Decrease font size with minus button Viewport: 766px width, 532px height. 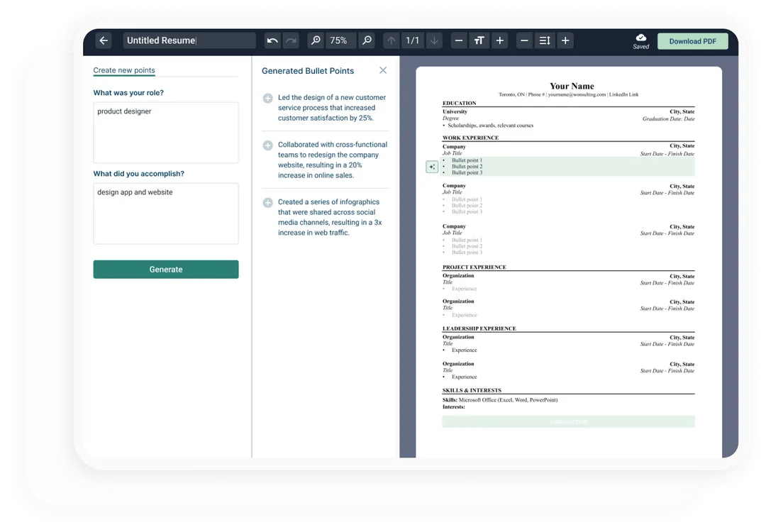point(459,40)
